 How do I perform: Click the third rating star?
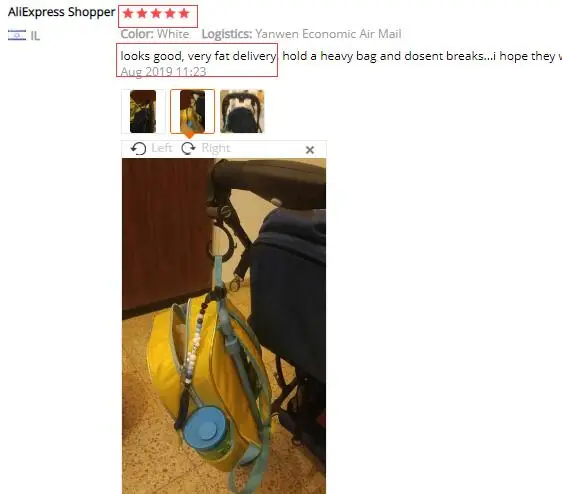[x=156, y=14]
